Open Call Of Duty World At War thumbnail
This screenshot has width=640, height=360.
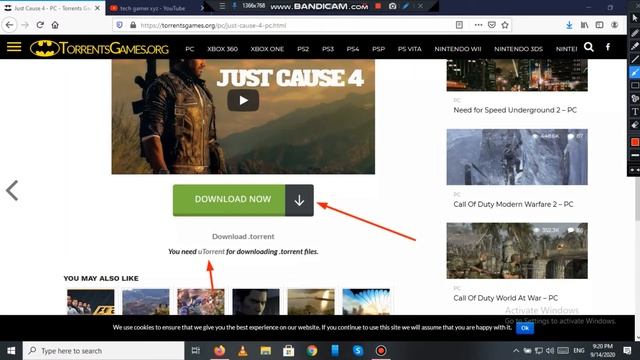coord(517,251)
